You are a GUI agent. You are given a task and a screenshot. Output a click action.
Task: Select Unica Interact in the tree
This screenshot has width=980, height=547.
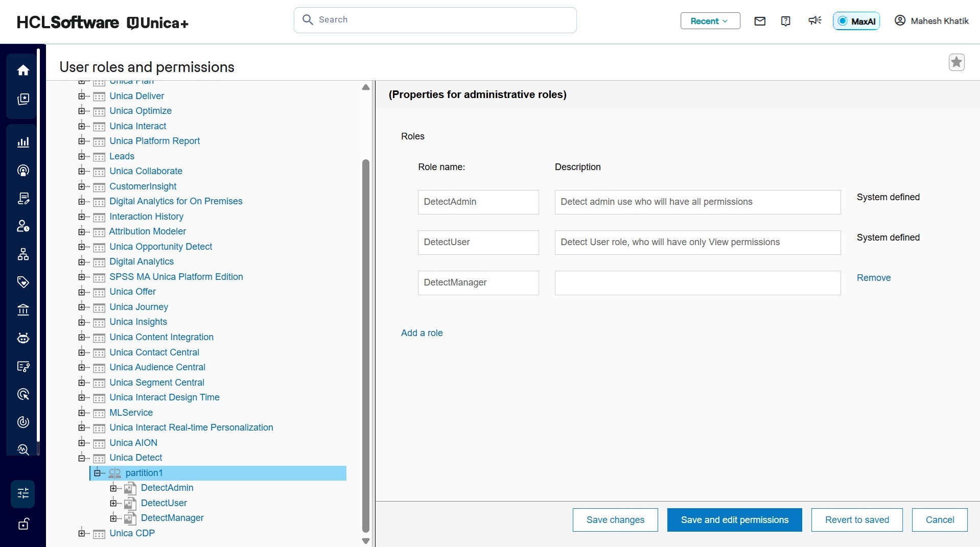137,126
